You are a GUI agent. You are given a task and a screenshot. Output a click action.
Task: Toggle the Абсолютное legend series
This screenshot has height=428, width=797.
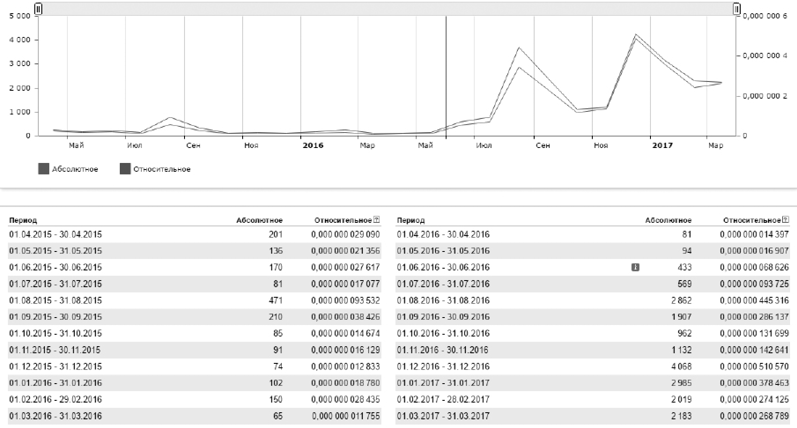pos(45,169)
